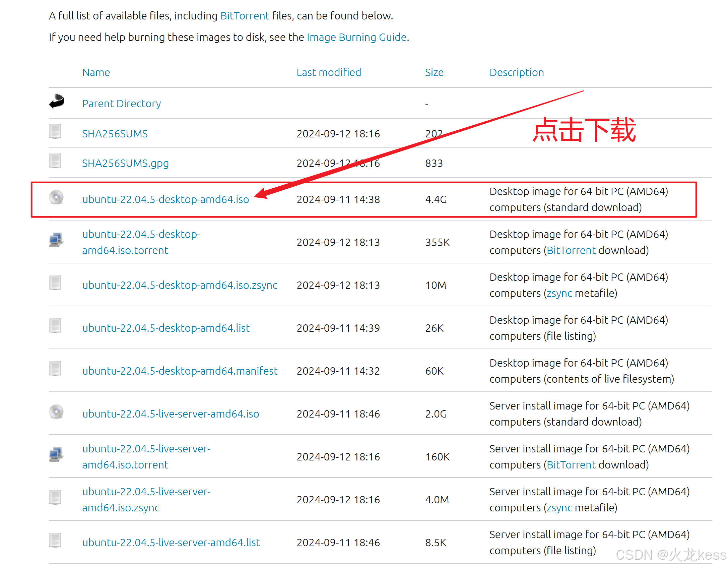Click the live-server torrent computer icon

pos(56,455)
